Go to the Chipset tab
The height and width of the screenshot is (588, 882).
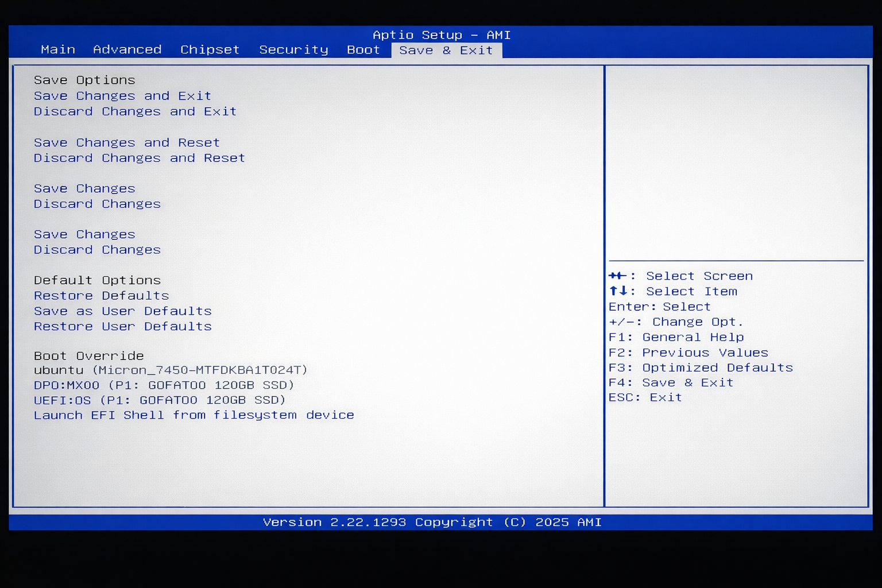click(x=210, y=50)
